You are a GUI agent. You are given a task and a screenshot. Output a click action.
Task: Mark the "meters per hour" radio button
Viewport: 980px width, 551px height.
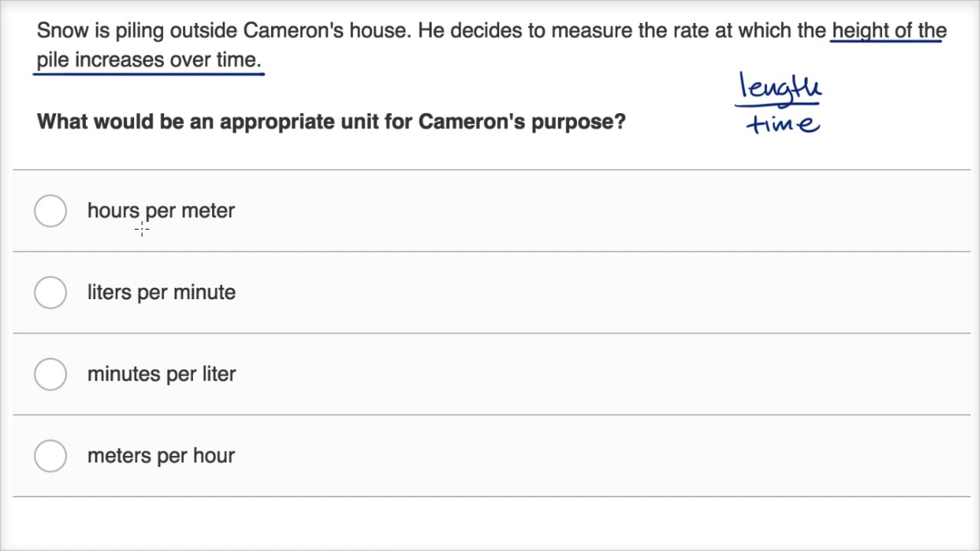(x=51, y=456)
